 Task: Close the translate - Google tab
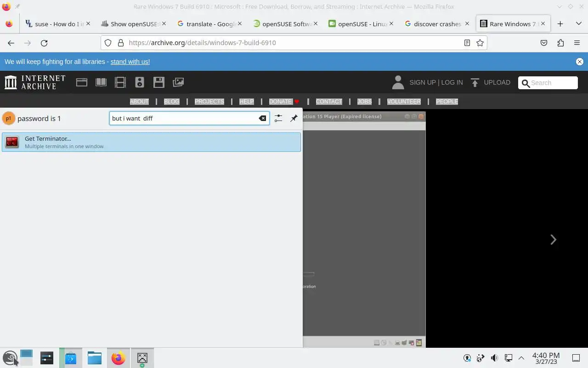tap(240, 24)
